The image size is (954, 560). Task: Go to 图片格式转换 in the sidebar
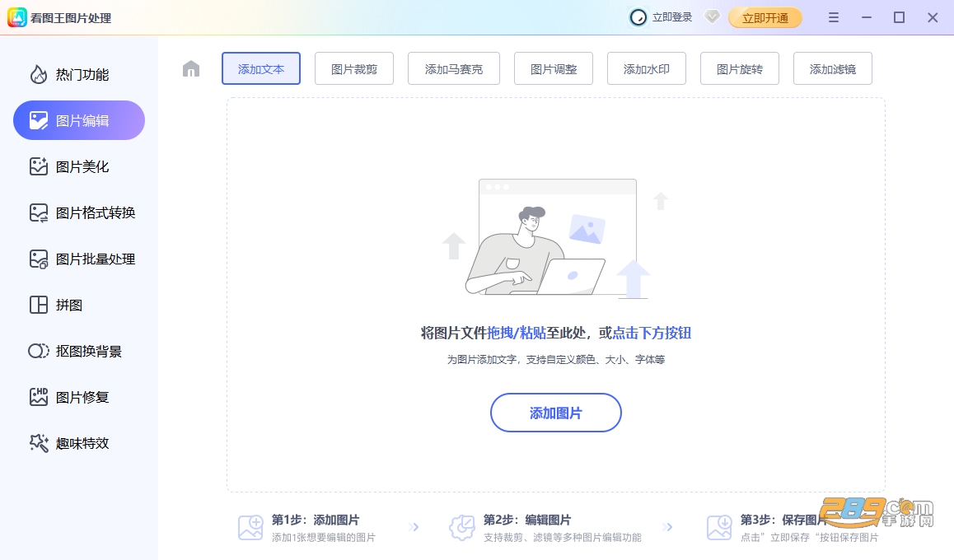[79, 212]
